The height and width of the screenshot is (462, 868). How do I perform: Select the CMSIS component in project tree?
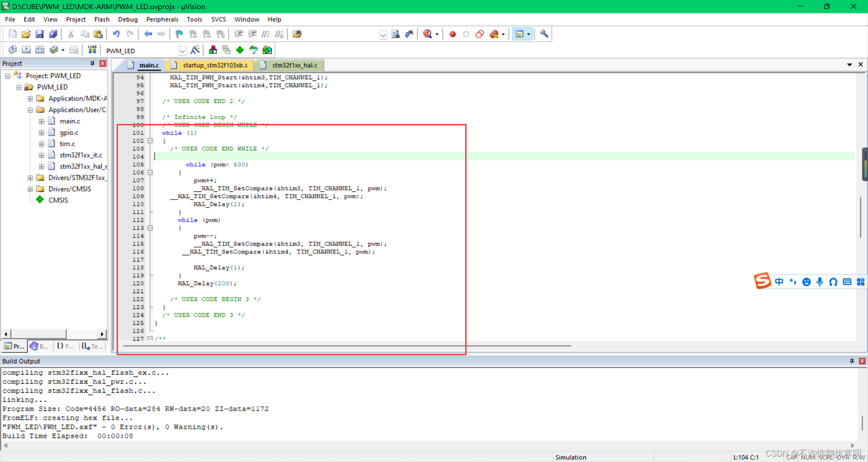tap(58, 200)
